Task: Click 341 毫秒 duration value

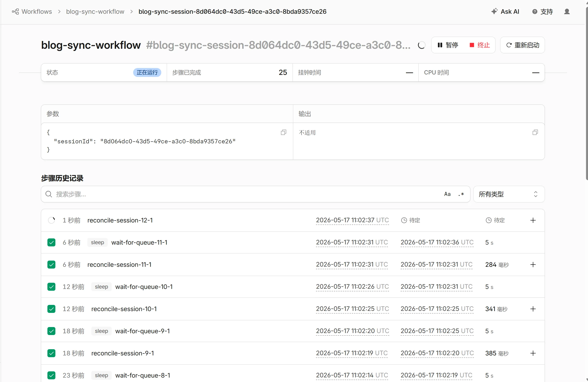Action: point(496,309)
